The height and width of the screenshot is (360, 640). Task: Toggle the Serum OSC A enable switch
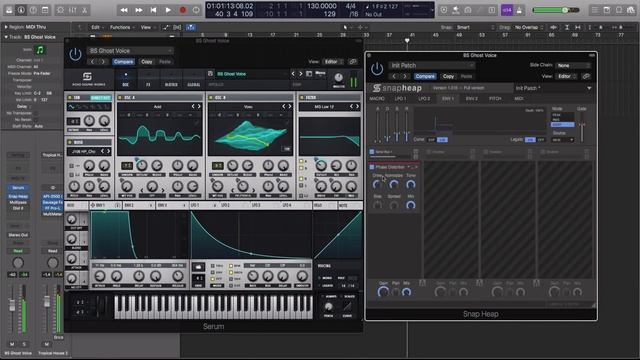pyautogui.click(x=120, y=98)
